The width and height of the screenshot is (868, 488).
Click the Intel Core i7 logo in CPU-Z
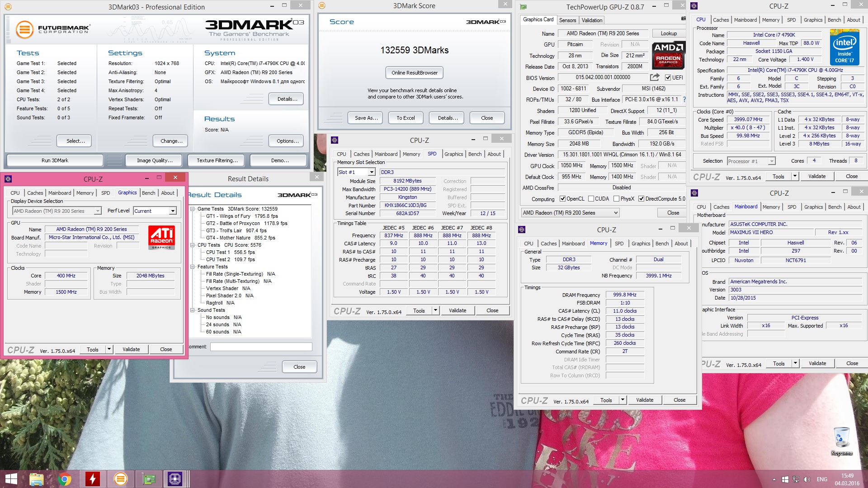[844, 47]
